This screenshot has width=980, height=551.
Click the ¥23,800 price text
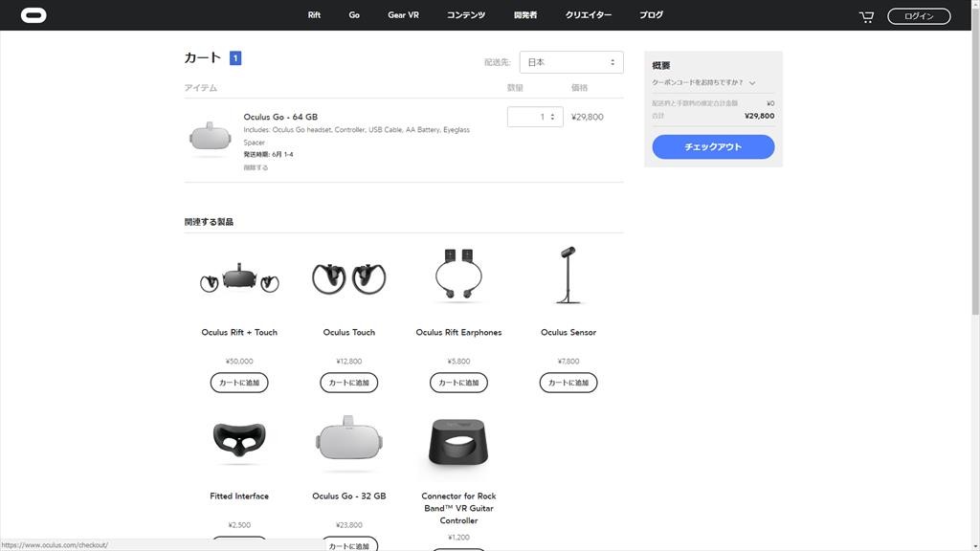(x=348, y=525)
